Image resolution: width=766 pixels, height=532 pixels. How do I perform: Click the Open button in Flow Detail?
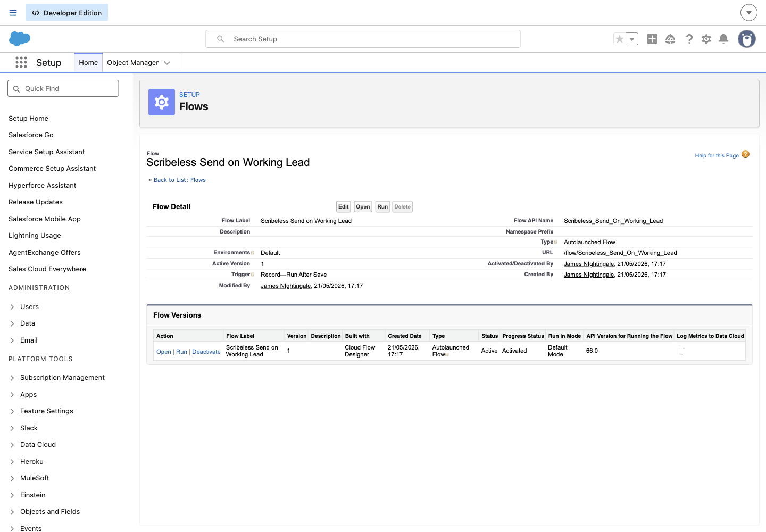363,206
